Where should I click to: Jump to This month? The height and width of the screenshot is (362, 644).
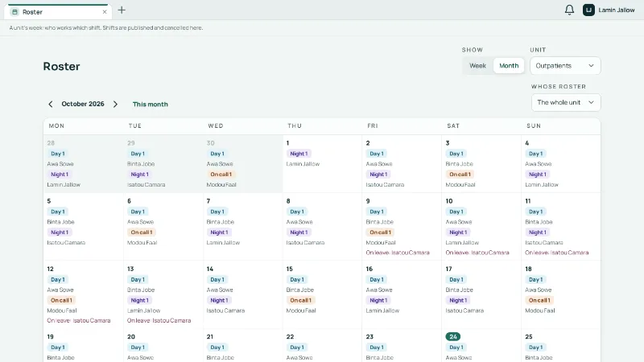click(x=151, y=105)
